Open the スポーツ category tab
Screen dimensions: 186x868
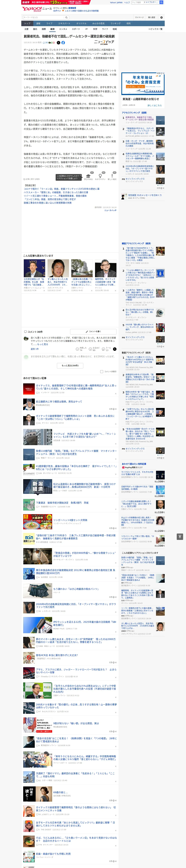tap(76, 29)
